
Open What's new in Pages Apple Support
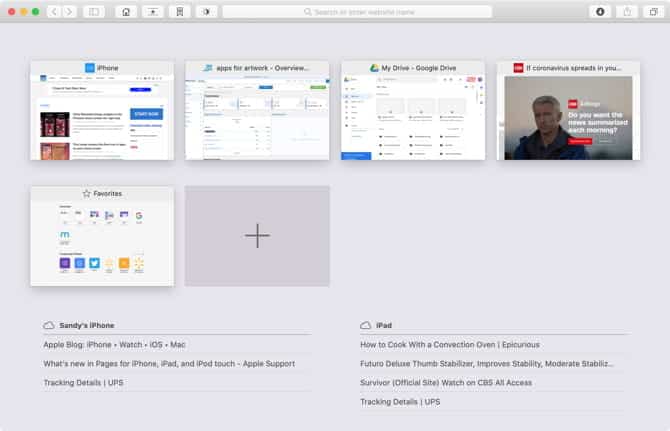coord(169,364)
